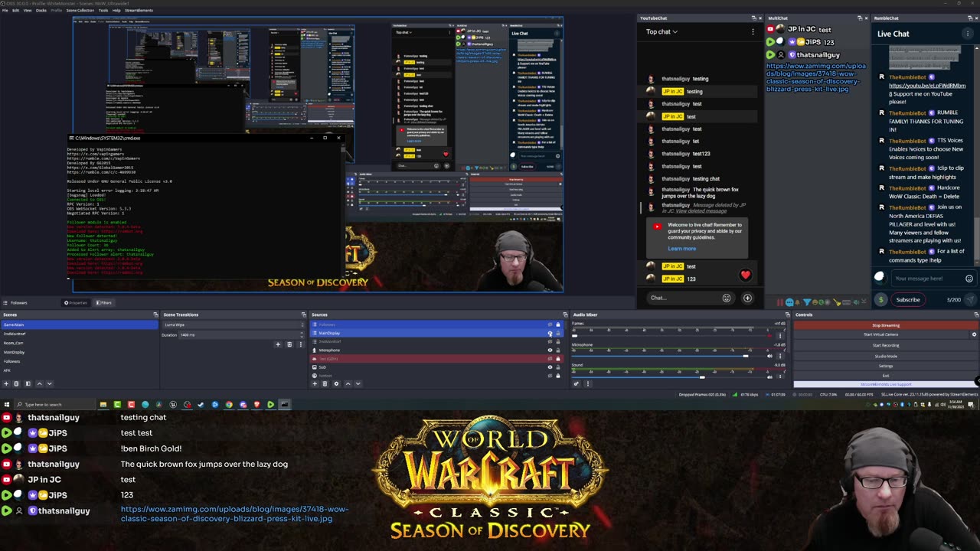Viewport: 980px width, 551px height.
Task: Toggle visibility eye of MainDisplay source
Action: [x=550, y=333]
